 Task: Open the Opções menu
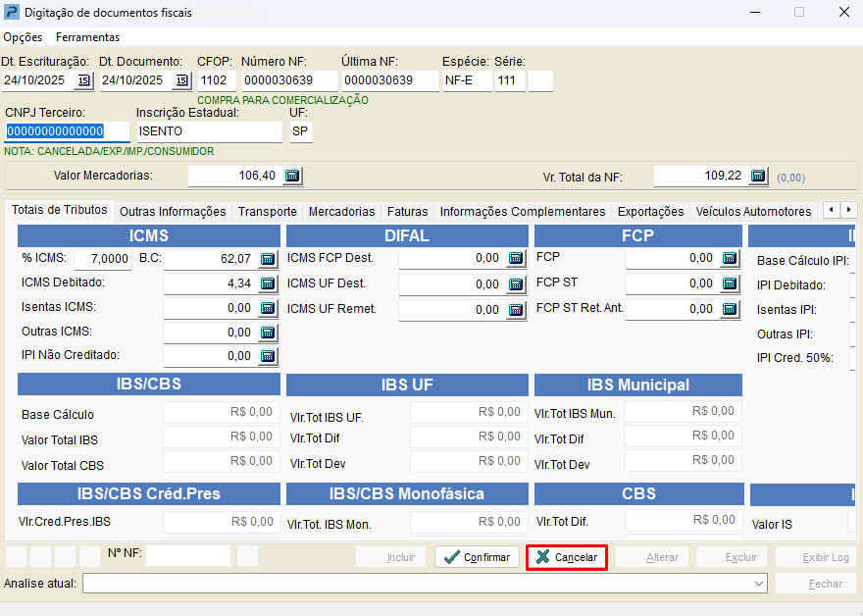pos(23,37)
